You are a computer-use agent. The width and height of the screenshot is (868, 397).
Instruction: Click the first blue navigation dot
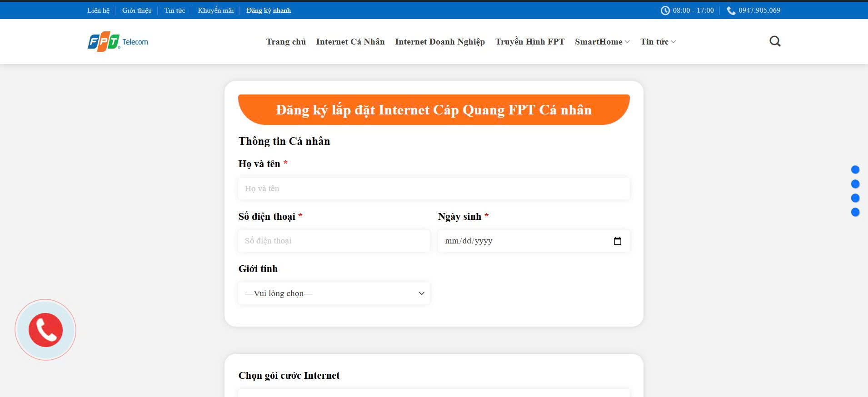coord(855,170)
